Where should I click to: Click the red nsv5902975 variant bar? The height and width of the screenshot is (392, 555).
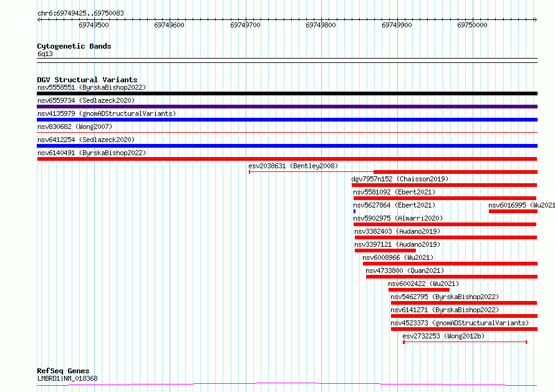tap(445, 224)
